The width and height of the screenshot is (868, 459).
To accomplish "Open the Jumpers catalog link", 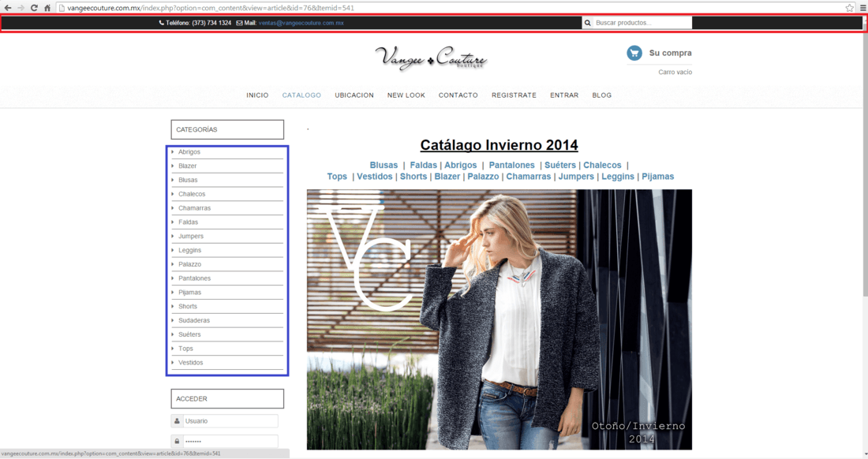I will [x=576, y=177].
